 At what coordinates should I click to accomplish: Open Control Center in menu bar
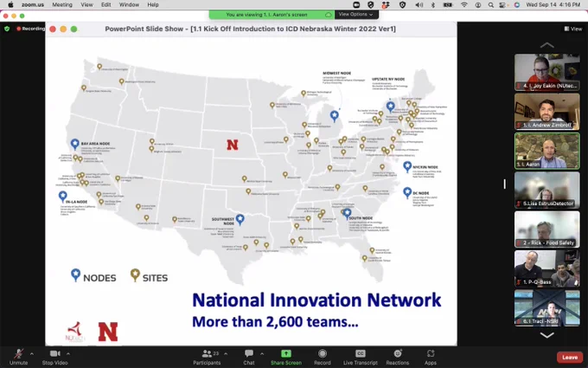[502, 4]
